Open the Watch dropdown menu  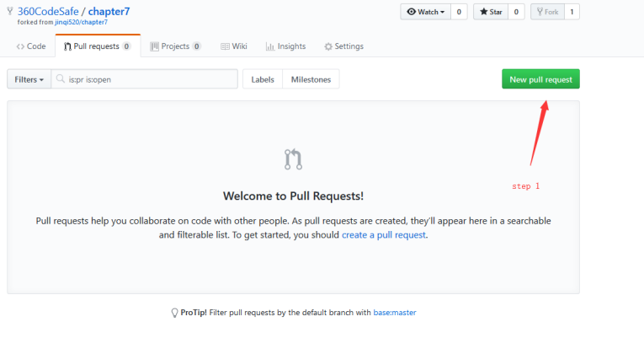tap(425, 12)
